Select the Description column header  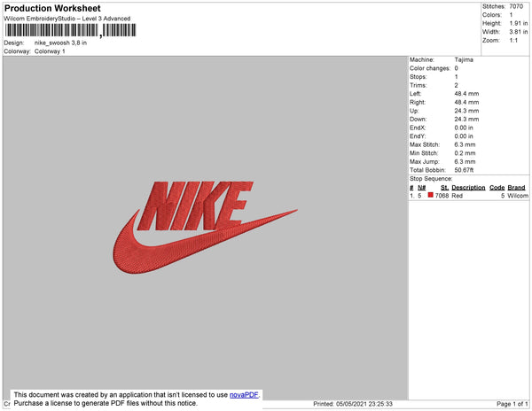pyautogui.click(x=468, y=188)
